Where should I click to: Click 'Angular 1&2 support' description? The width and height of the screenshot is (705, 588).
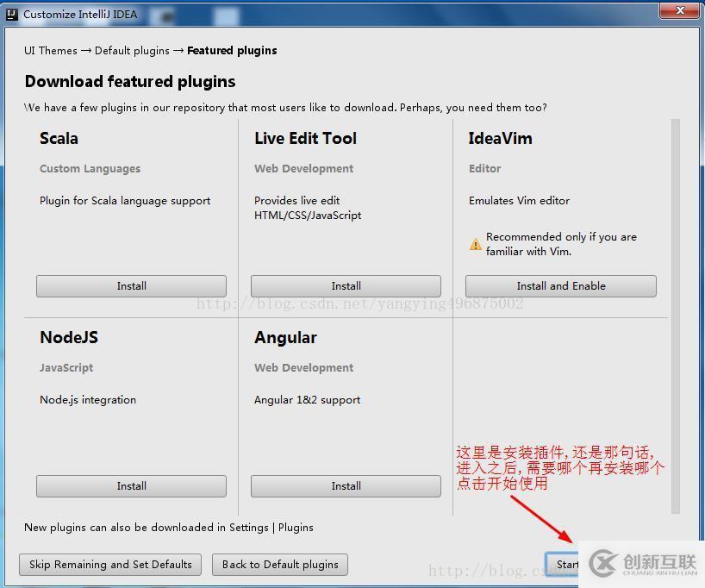[x=307, y=400]
